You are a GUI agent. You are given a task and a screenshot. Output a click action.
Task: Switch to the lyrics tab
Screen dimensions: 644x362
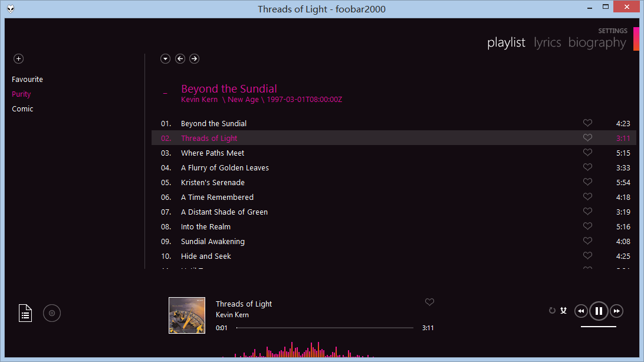(x=547, y=42)
